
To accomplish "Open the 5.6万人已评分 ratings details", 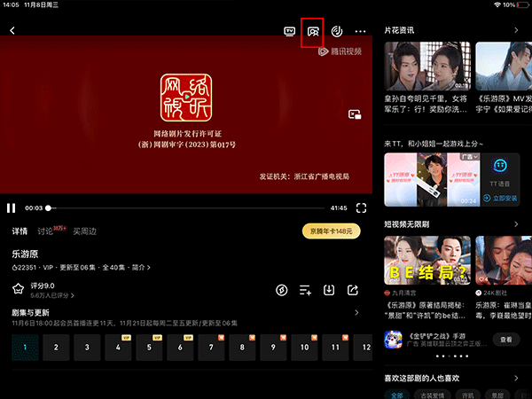I will click(52, 295).
